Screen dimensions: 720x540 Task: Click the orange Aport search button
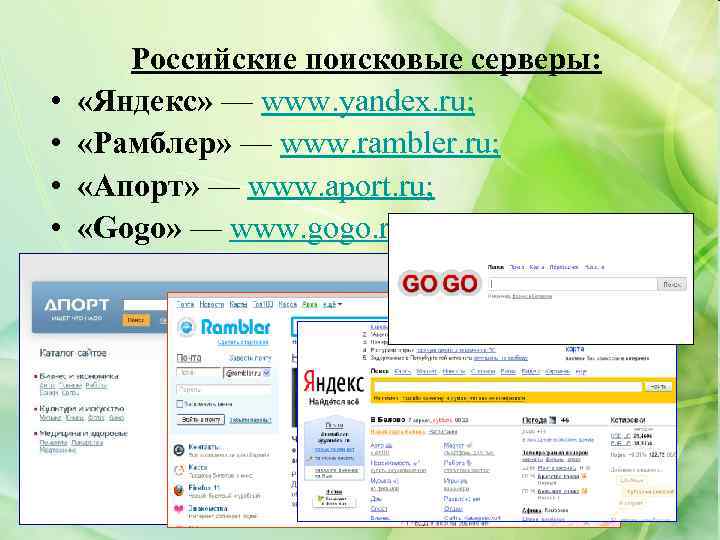[x=136, y=320]
